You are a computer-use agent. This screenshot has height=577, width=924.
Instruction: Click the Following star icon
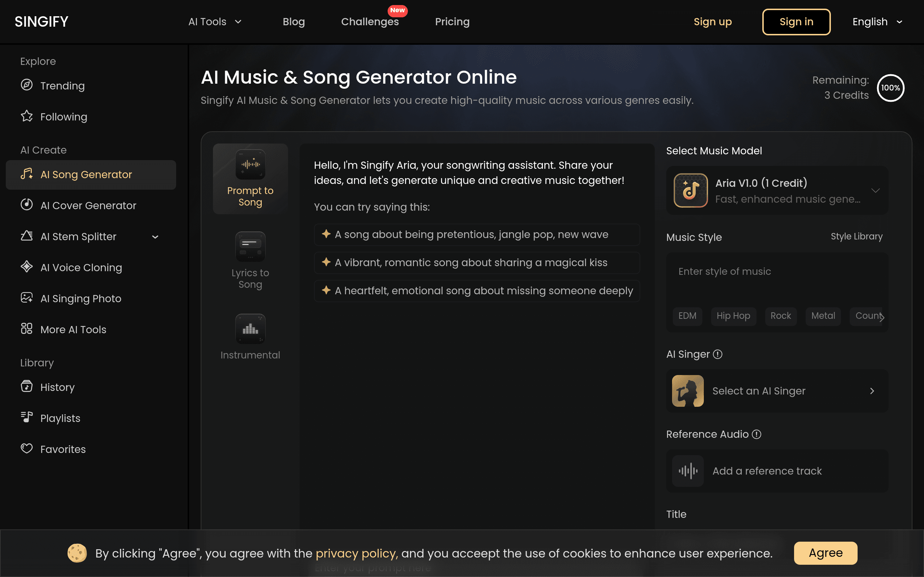click(x=26, y=116)
